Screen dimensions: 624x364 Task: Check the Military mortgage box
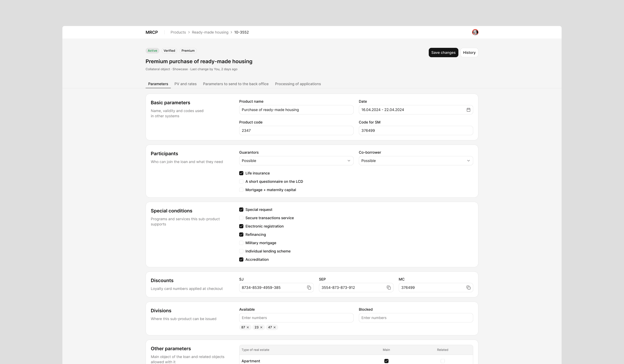(x=241, y=243)
